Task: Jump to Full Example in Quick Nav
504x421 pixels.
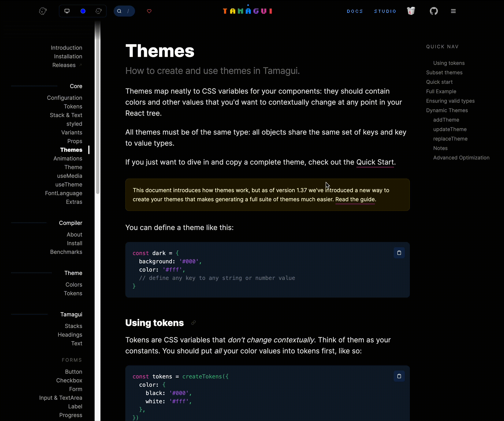Action: click(x=441, y=91)
